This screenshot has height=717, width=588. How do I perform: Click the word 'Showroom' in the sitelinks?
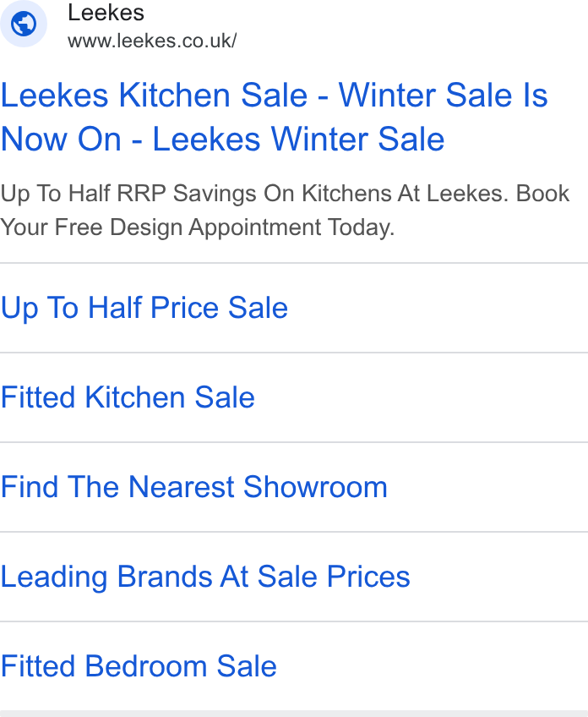click(315, 486)
